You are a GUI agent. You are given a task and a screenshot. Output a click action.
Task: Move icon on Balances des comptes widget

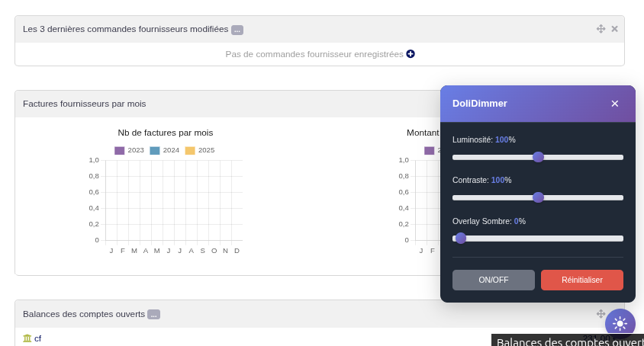[x=601, y=314]
